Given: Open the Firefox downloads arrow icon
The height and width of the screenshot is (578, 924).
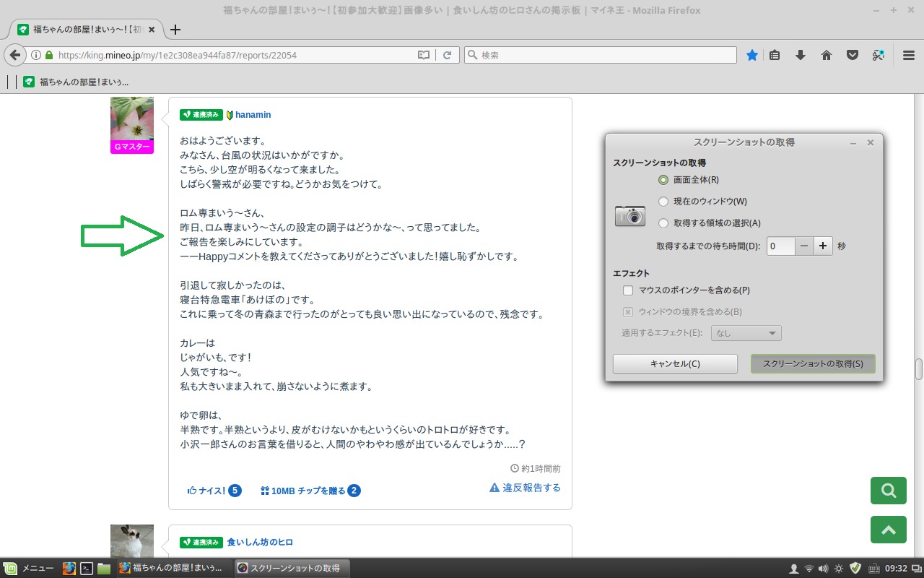Looking at the screenshot, I should 800,55.
